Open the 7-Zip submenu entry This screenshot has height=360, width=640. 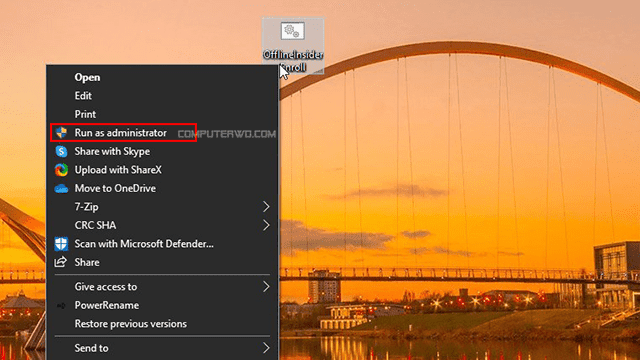tap(162, 207)
